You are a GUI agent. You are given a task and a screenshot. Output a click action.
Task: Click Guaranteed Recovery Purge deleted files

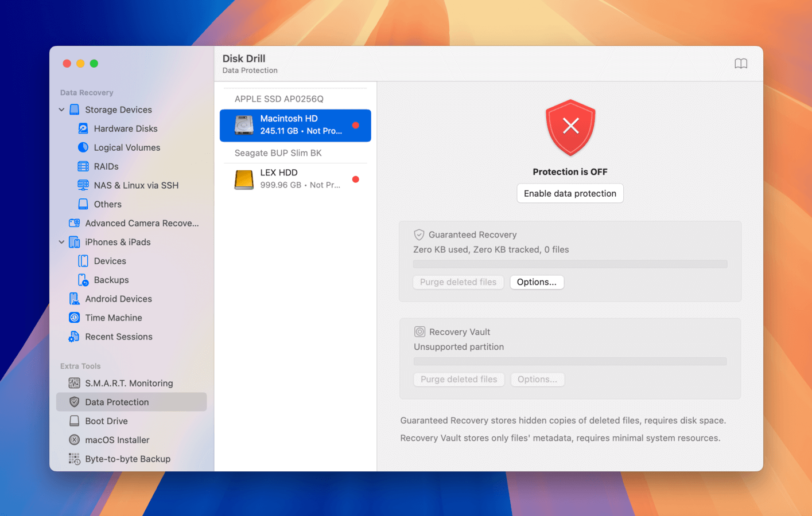point(458,282)
